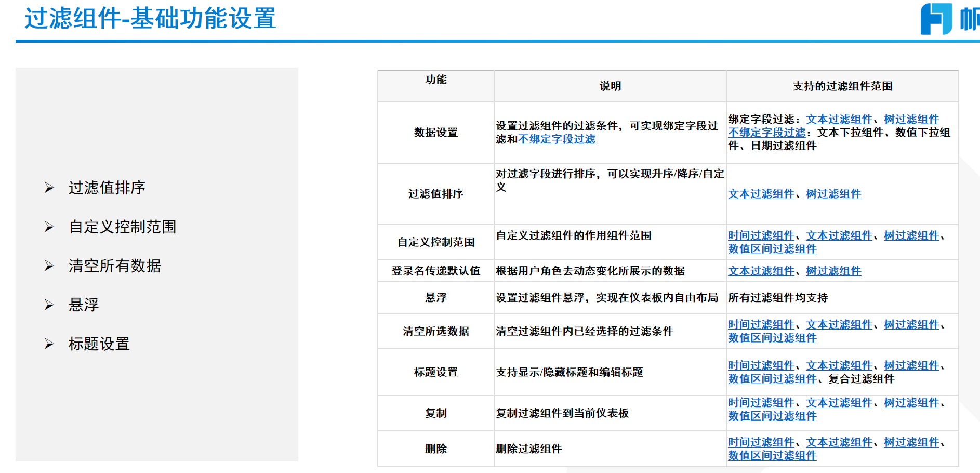Open 树过滤组件 link in 登录名传递默认值 row
The width and height of the screenshot is (980, 473).
pyautogui.click(x=833, y=271)
